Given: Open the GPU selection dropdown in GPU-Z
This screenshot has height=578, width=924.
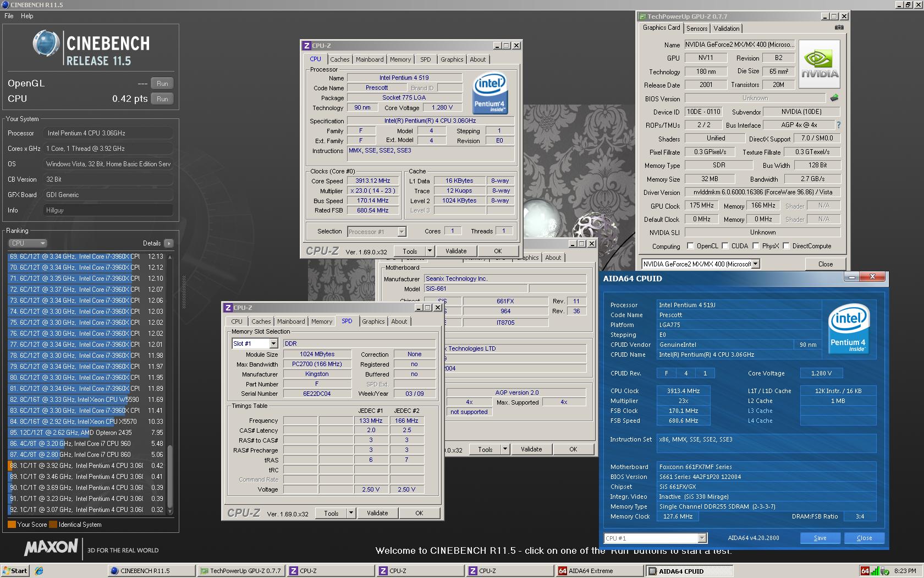Looking at the screenshot, I should (755, 264).
